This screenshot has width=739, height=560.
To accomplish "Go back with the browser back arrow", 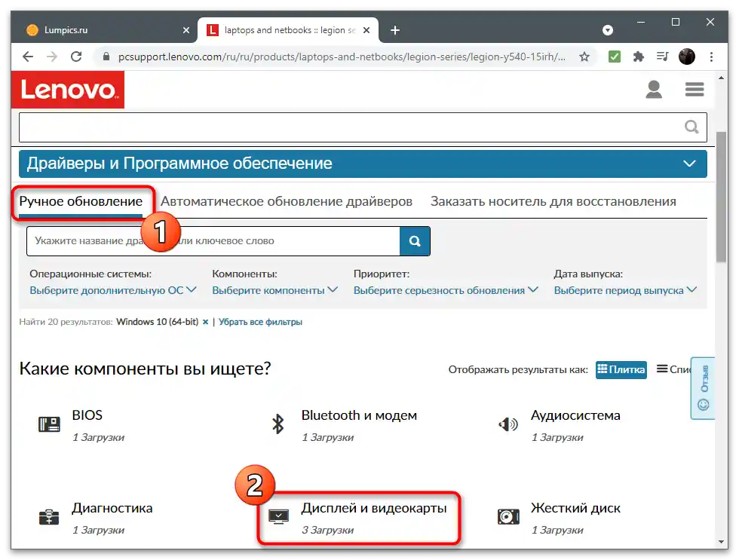I will pos(28,57).
